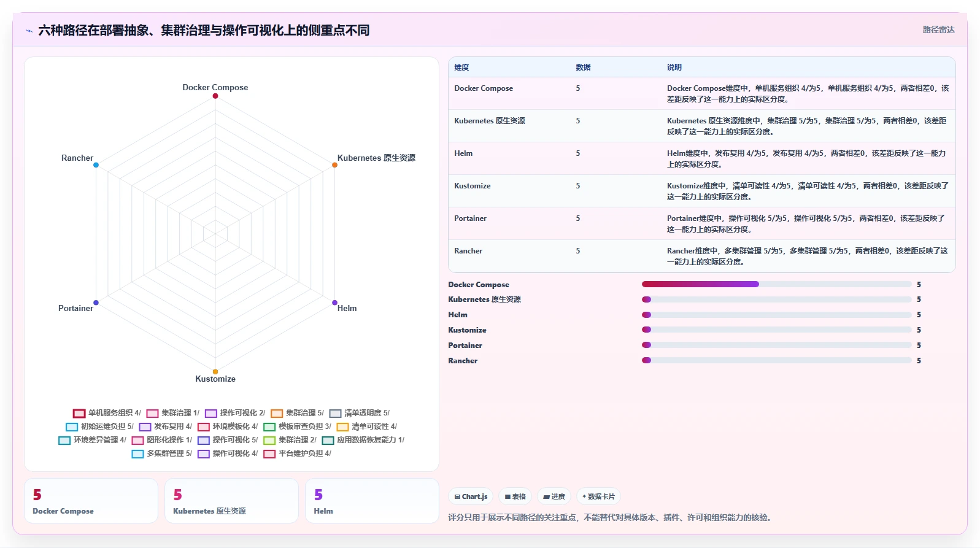Image resolution: width=980 pixels, height=548 pixels.
Task: Click the Docker Compose score card
Action: [x=91, y=501]
